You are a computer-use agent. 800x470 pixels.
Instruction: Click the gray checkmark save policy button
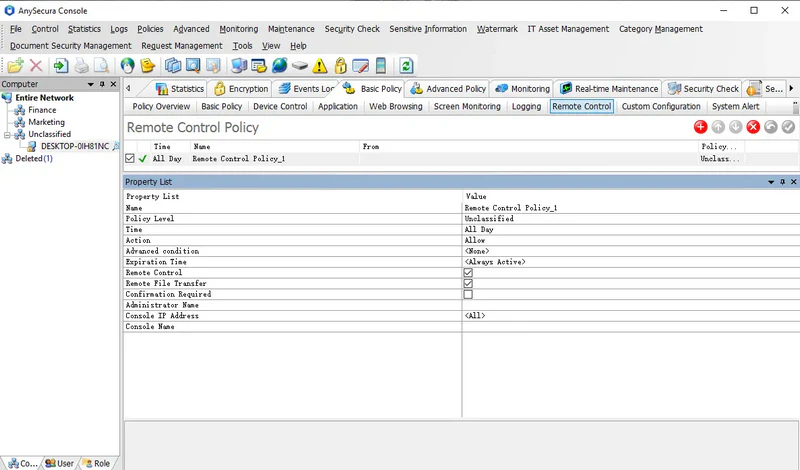click(x=788, y=127)
